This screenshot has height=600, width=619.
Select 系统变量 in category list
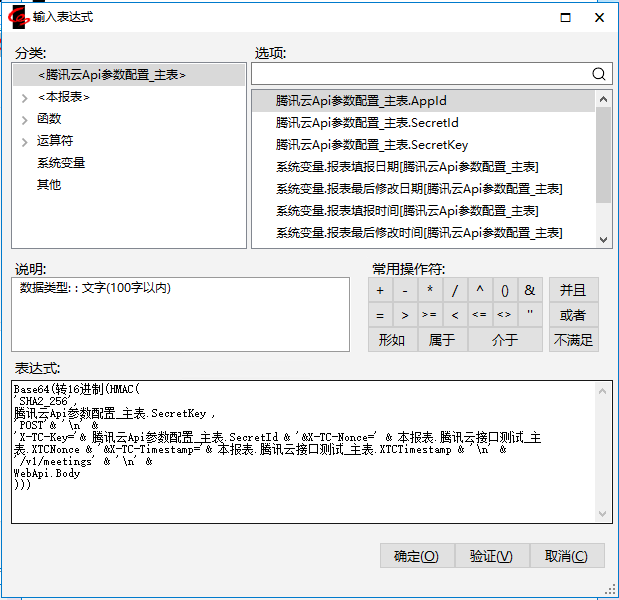pos(61,163)
